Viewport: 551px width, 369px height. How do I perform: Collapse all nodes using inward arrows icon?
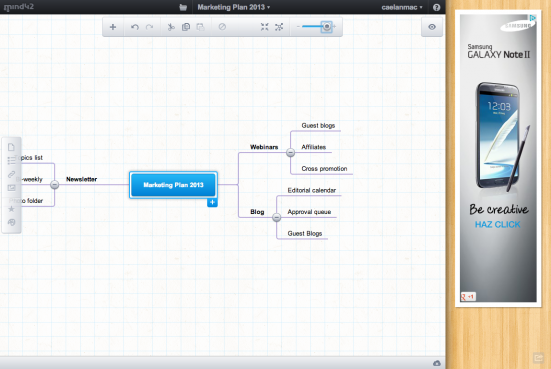(x=265, y=27)
